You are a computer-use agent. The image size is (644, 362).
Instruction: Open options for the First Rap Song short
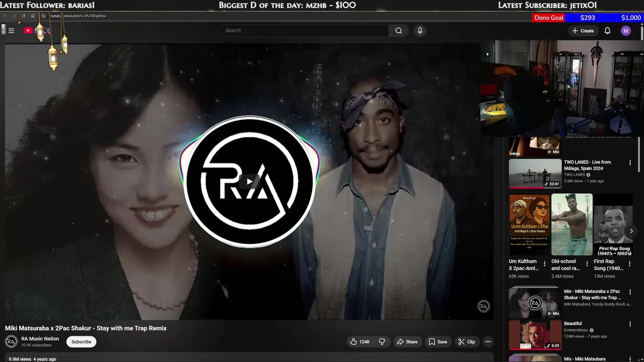point(629,264)
